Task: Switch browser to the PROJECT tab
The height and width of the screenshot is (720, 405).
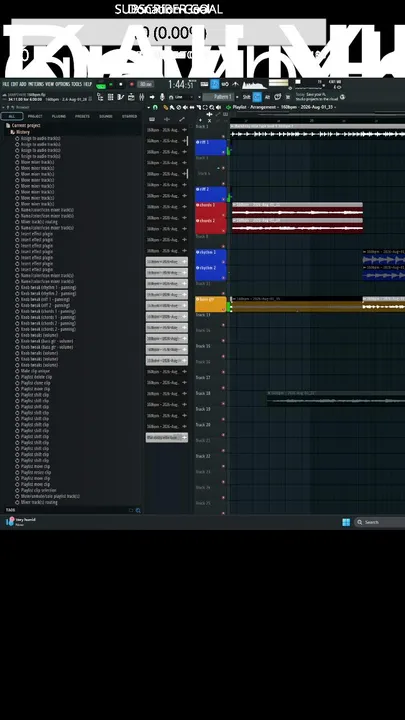Action: pos(35,116)
